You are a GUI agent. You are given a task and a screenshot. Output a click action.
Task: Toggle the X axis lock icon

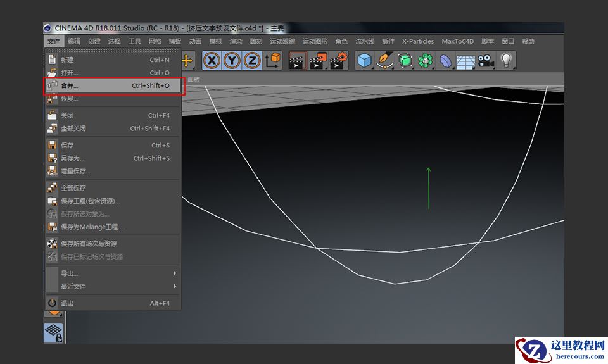click(212, 61)
